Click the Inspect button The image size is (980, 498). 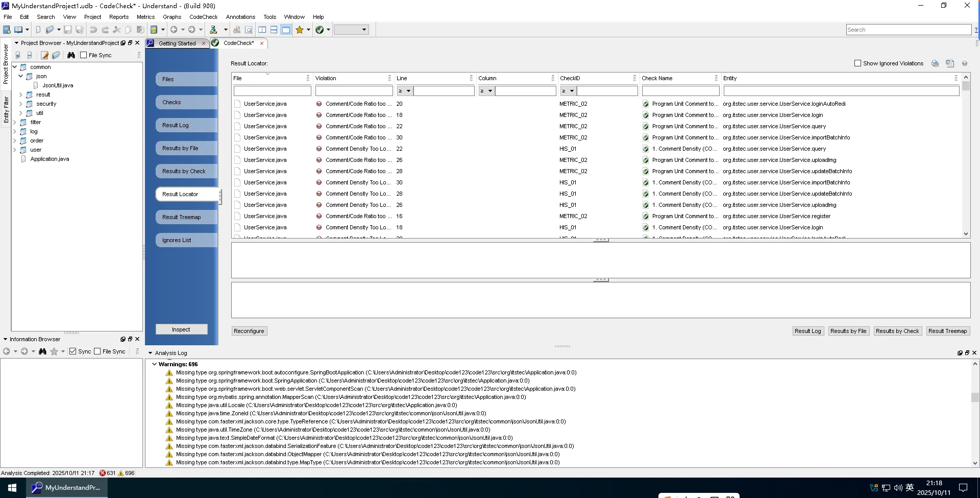coord(181,329)
